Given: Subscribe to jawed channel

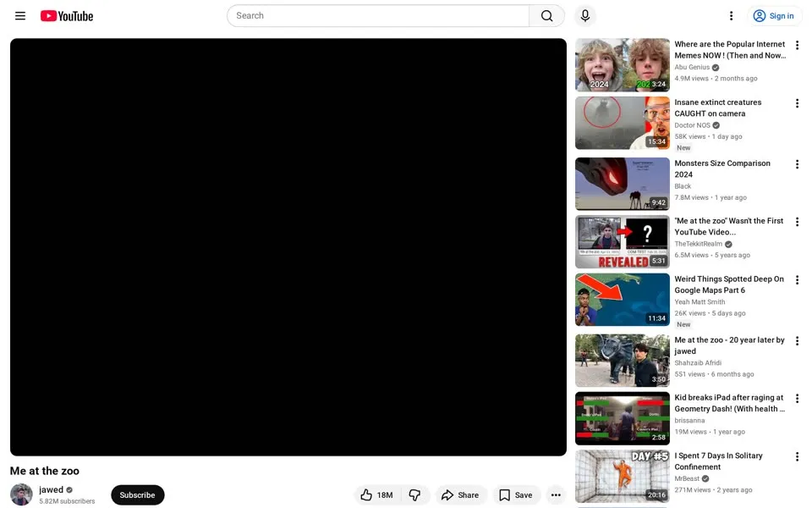Looking at the screenshot, I should click(137, 495).
